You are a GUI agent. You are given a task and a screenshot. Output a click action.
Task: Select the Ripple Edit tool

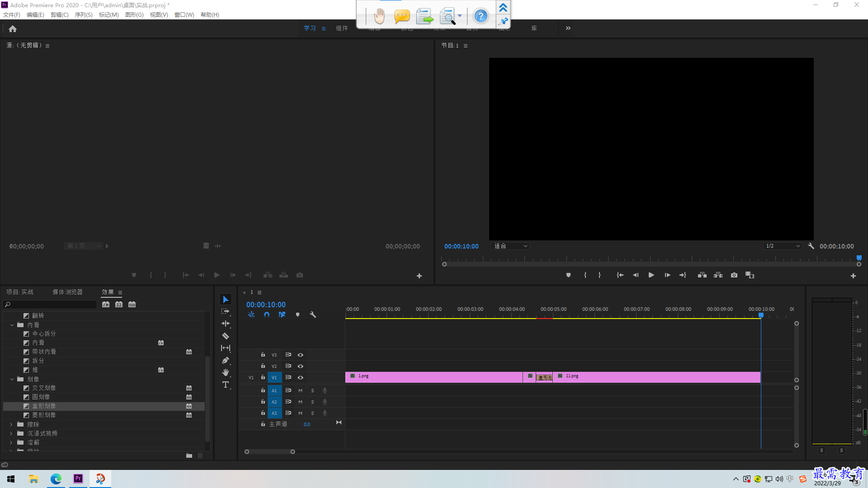coord(226,324)
